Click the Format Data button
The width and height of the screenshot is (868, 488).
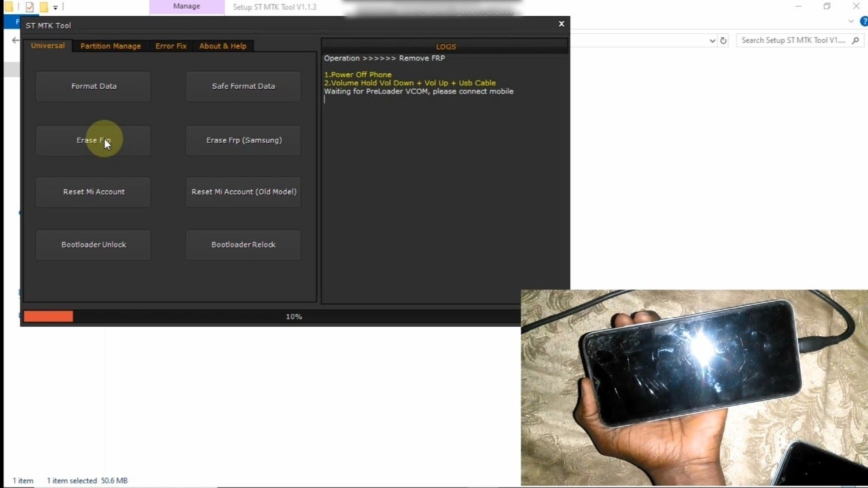94,86
